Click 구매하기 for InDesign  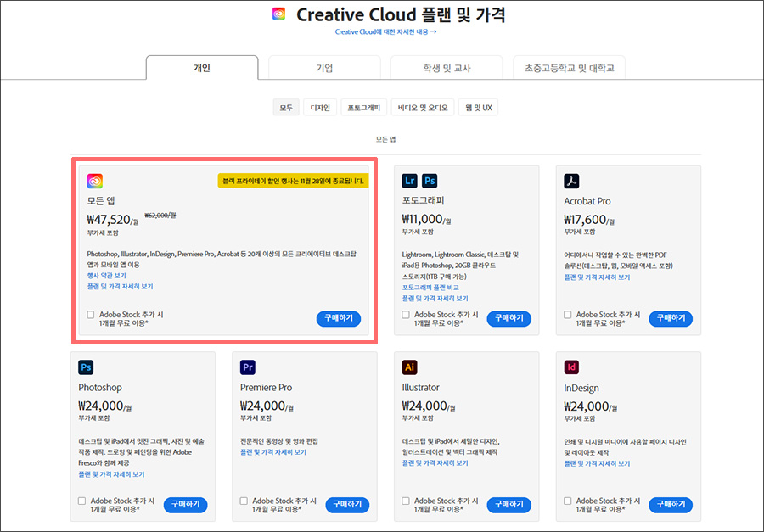pos(671,505)
